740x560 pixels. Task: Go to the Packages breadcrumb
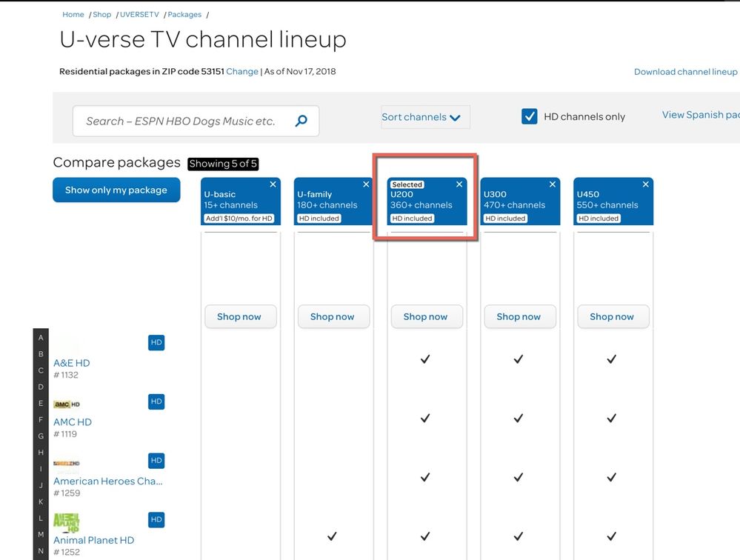[x=184, y=14]
